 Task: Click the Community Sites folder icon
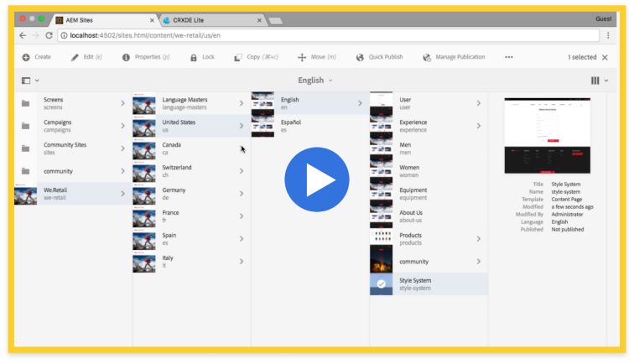(x=25, y=148)
